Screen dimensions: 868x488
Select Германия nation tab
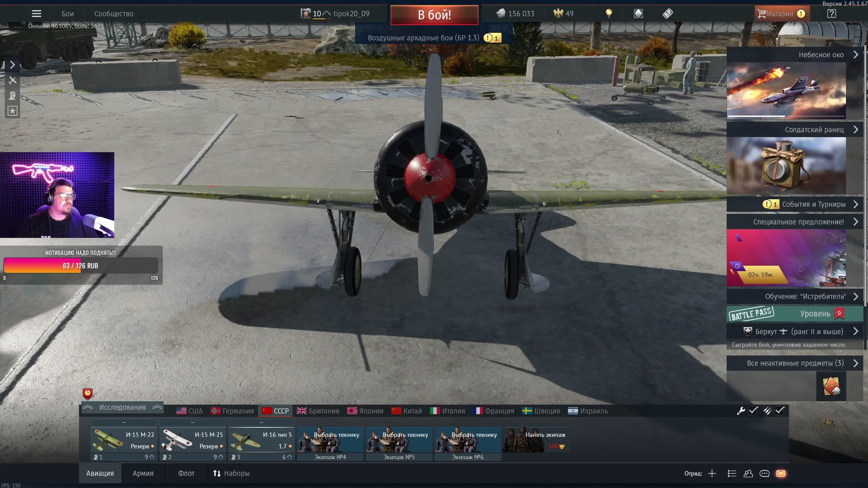click(x=232, y=411)
